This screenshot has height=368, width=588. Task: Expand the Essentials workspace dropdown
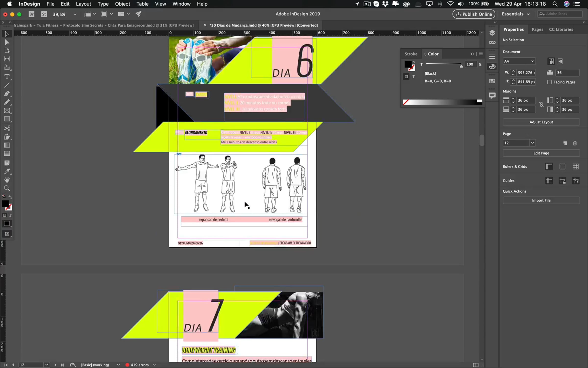point(515,14)
